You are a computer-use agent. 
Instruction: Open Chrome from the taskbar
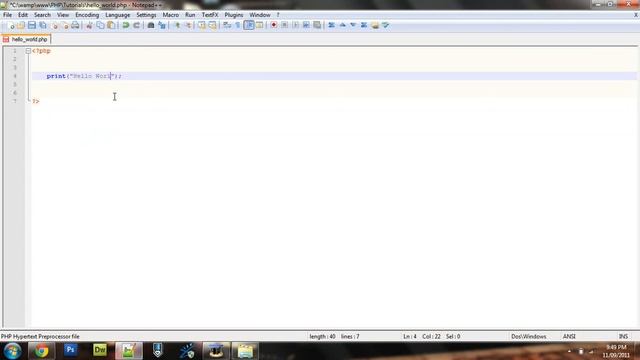click(41, 351)
